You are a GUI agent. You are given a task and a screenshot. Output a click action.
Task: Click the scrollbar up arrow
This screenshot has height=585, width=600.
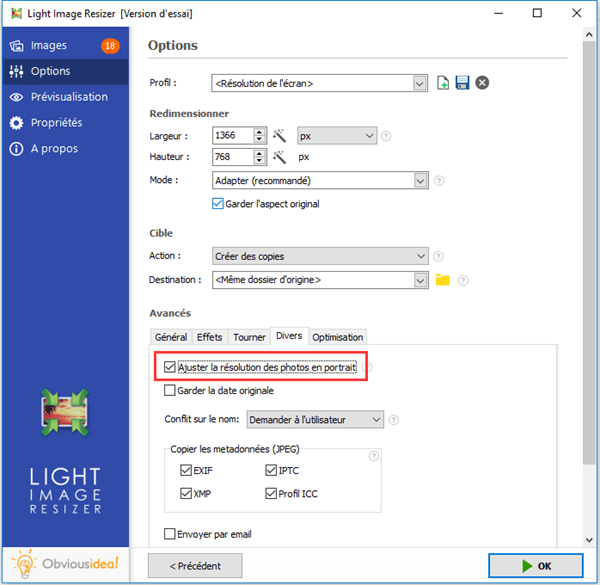tap(589, 34)
